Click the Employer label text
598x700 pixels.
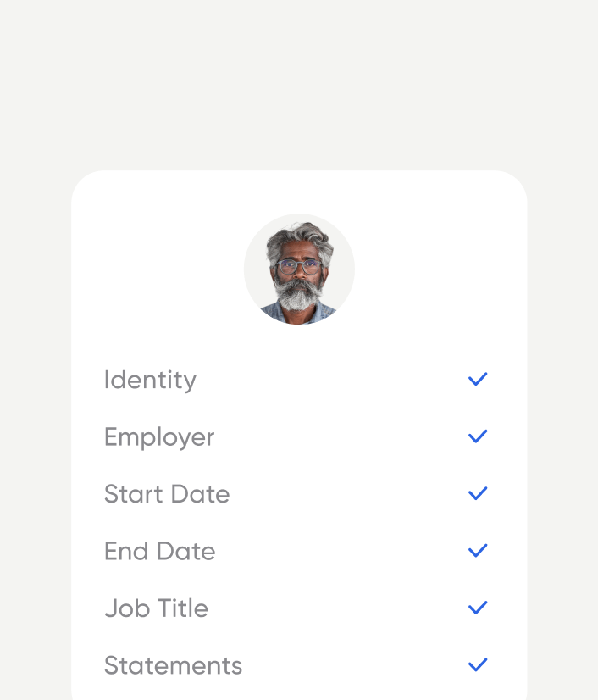159,436
